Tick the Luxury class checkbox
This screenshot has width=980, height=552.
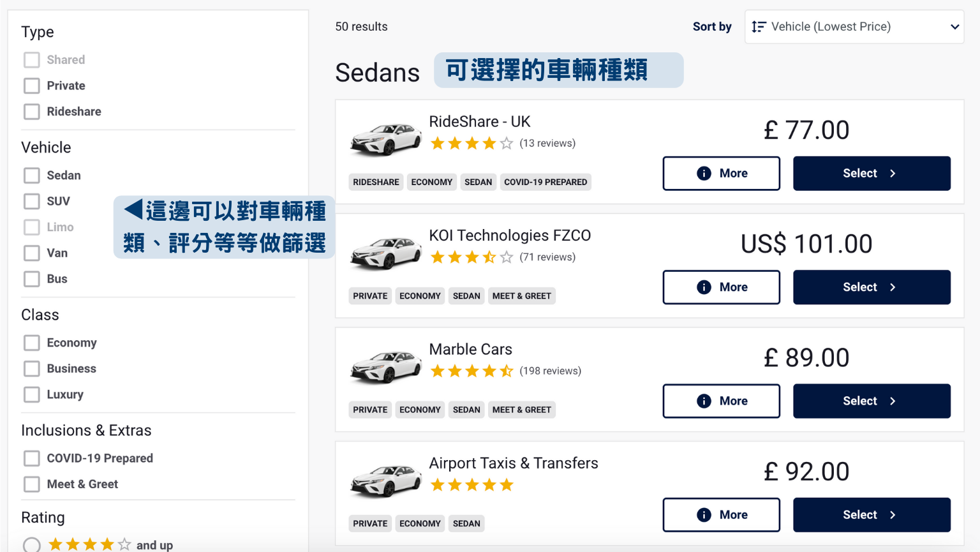tap(32, 394)
